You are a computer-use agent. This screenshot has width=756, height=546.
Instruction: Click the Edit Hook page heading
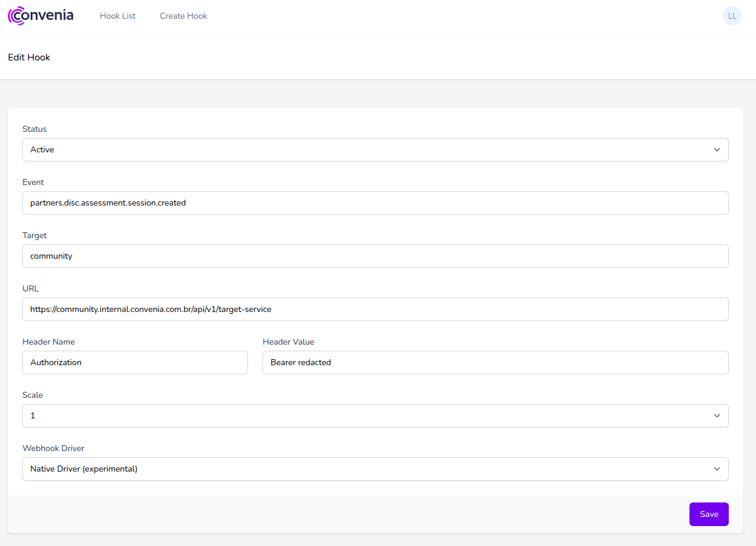coord(29,57)
